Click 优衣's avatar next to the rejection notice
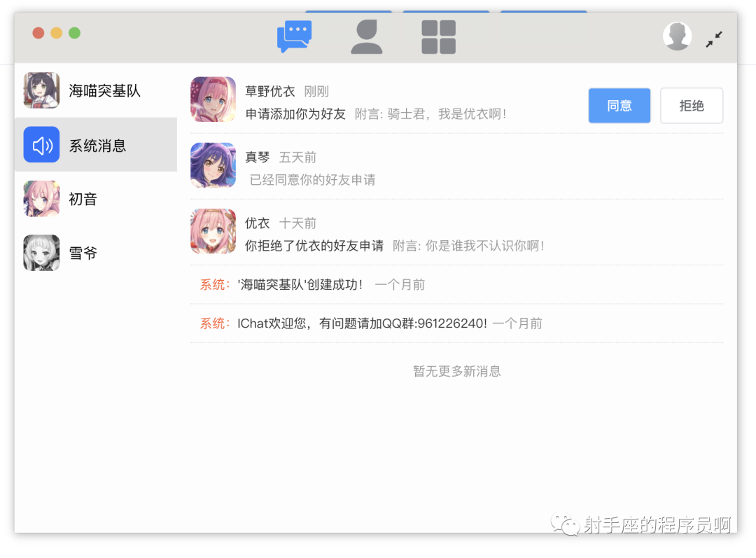The width and height of the screenshot is (756, 558). 213,232
